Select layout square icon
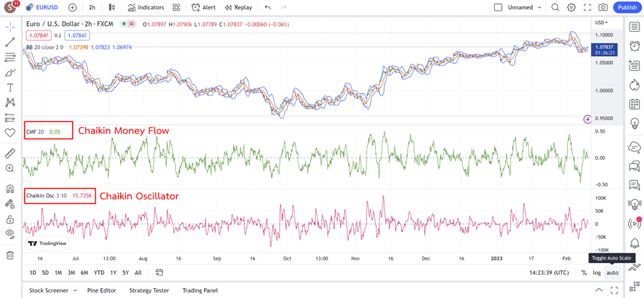 (498, 7)
